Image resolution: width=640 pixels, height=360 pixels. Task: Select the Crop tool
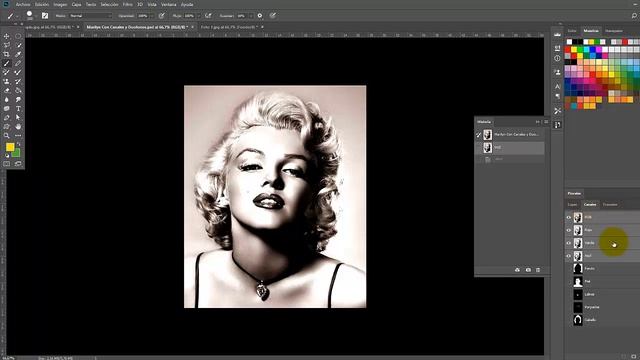7,54
